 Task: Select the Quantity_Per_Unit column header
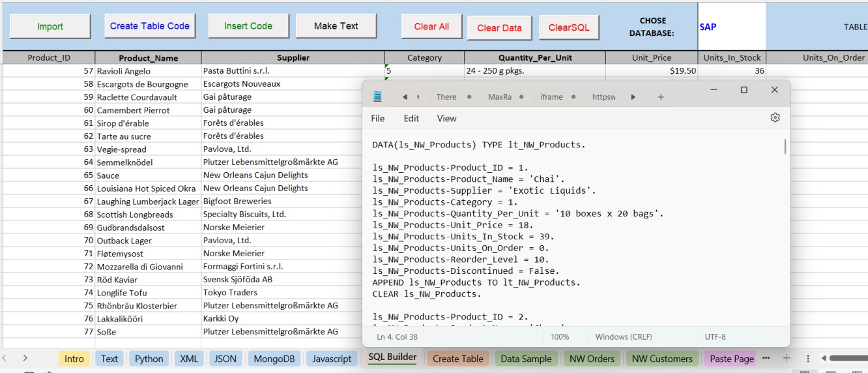coord(535,57)
